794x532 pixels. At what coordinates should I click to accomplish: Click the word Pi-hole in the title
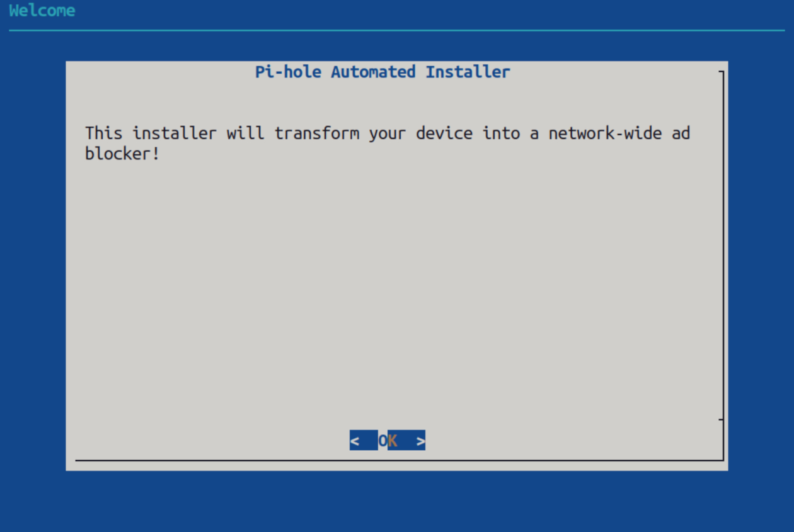pyautogui.click(x=288, y=72)
